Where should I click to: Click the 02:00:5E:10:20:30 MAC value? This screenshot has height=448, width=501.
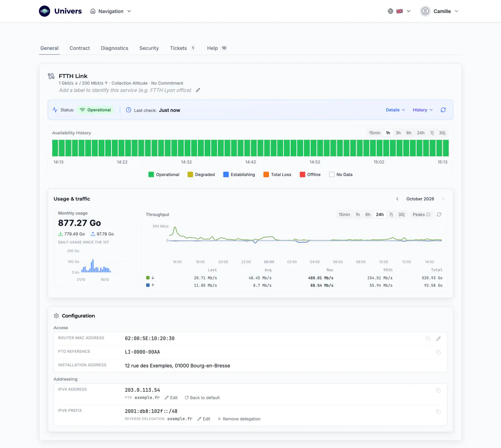150,339
